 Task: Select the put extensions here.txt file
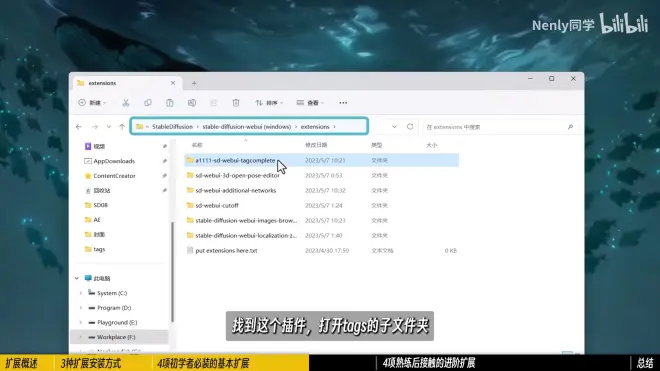(322, 251)
